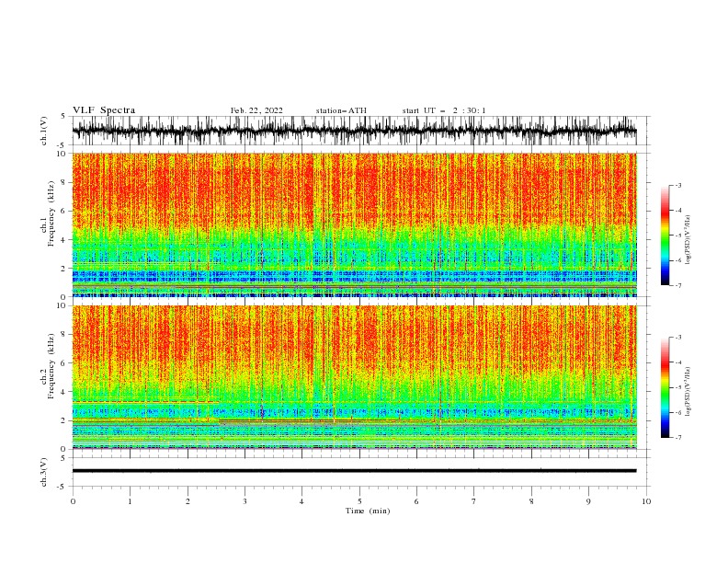Click the ch.1 spectrogram color bar
The image size is (728, 563).
coord(665,236)
